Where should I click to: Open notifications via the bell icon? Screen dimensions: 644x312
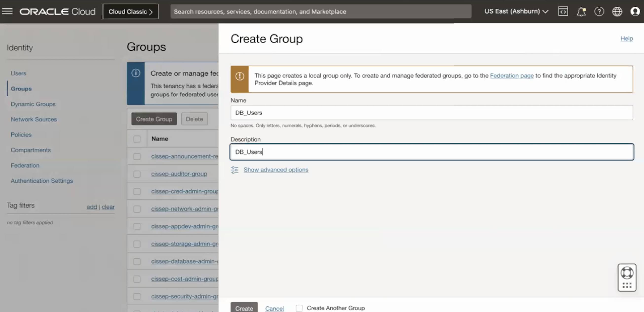click(581, 11)
